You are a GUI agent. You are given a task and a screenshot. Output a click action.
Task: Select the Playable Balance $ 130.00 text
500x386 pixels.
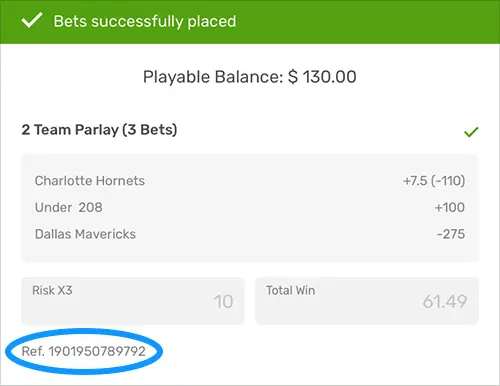250,77
